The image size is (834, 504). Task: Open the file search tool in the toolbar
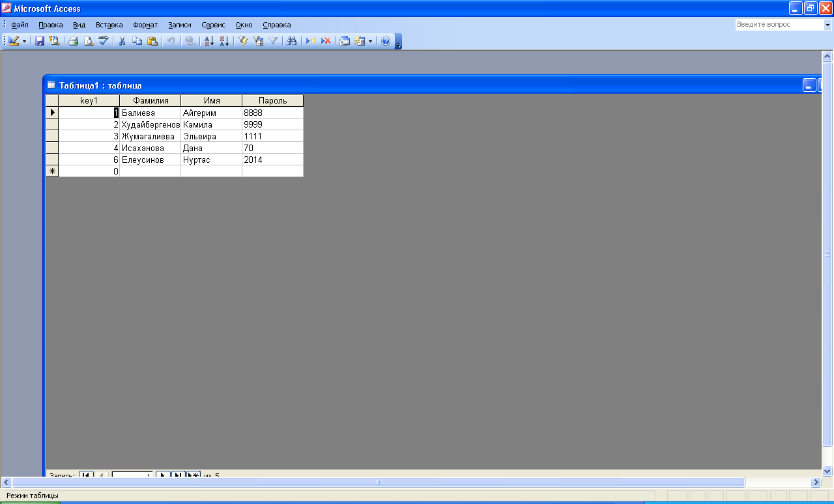coord(54,41)
